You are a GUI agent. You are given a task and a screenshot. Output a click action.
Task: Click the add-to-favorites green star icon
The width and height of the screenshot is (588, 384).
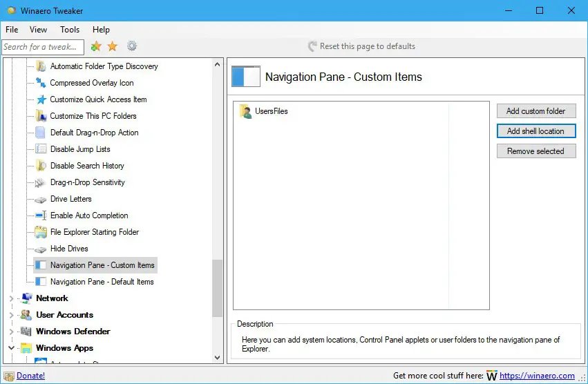[x=96, y=46]
